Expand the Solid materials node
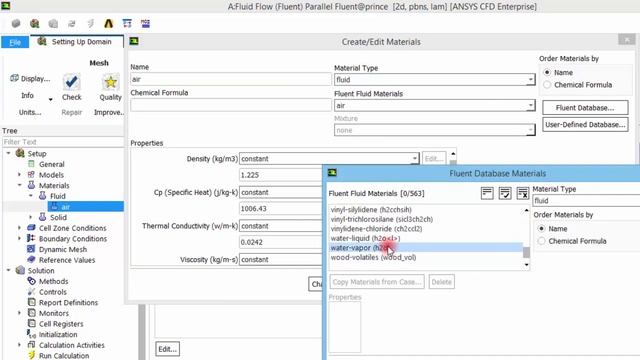 click(31, 217)
